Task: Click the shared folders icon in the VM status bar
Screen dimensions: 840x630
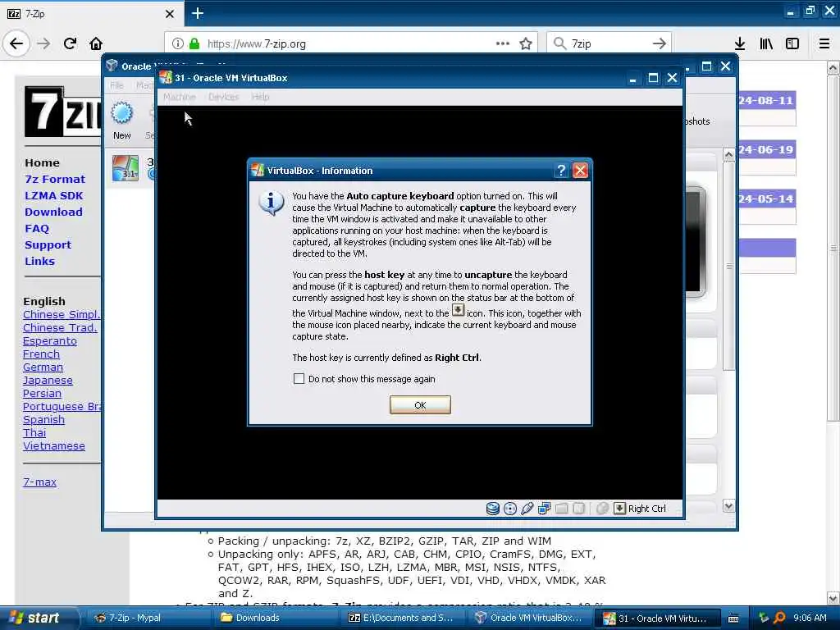Action: coord(561,509)
